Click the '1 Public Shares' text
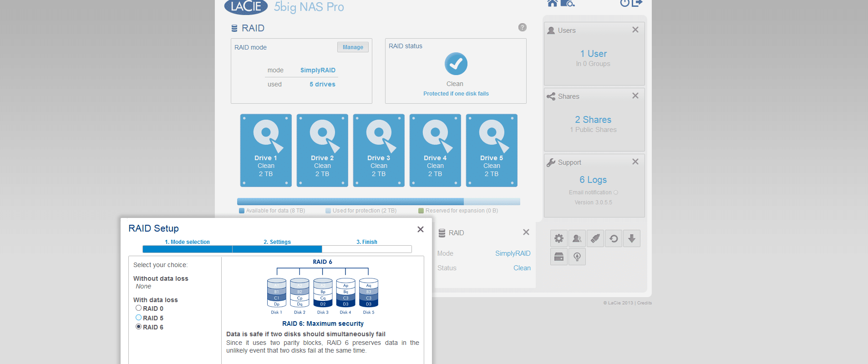868x364 pixels. pos(593,130)
